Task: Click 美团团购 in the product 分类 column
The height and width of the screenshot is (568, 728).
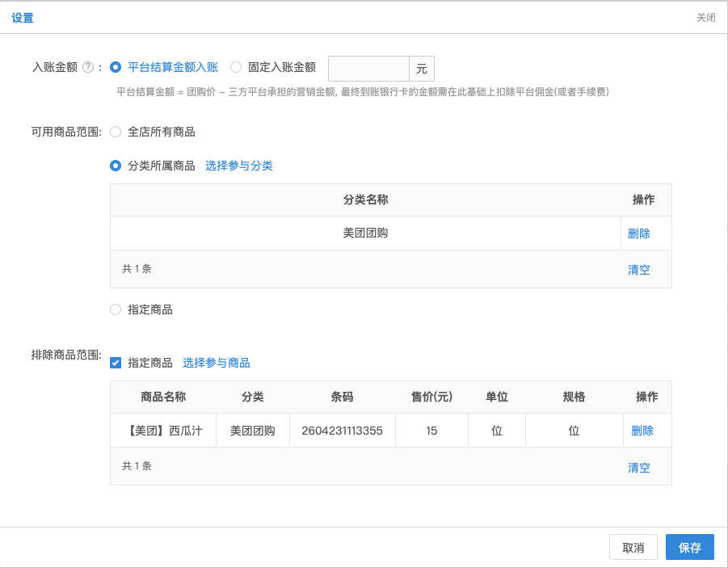Action: pyautogui.click(x=253, y=431)
